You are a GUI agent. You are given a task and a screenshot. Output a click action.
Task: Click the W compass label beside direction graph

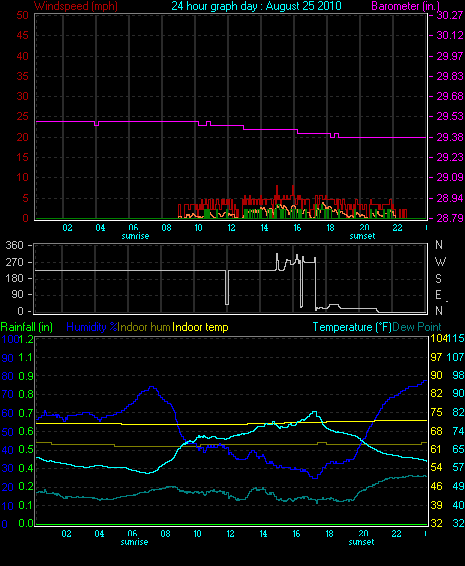click(440, 261)
